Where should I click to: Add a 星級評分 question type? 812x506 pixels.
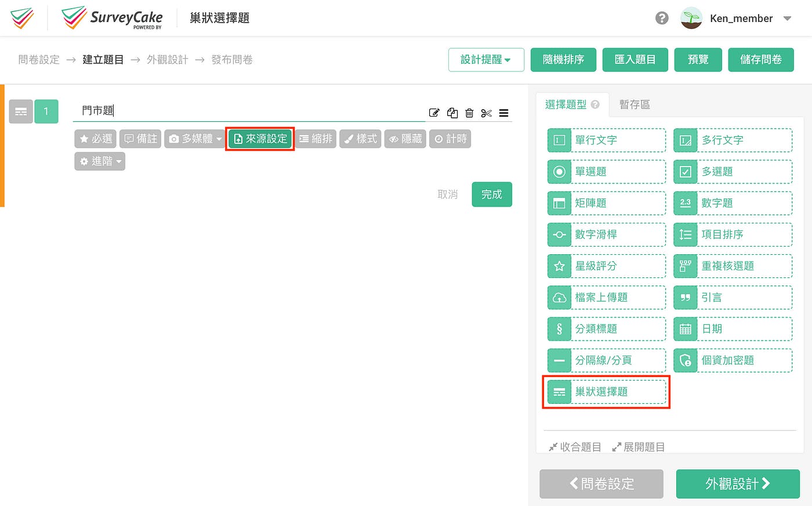click(x=607, y=266)
